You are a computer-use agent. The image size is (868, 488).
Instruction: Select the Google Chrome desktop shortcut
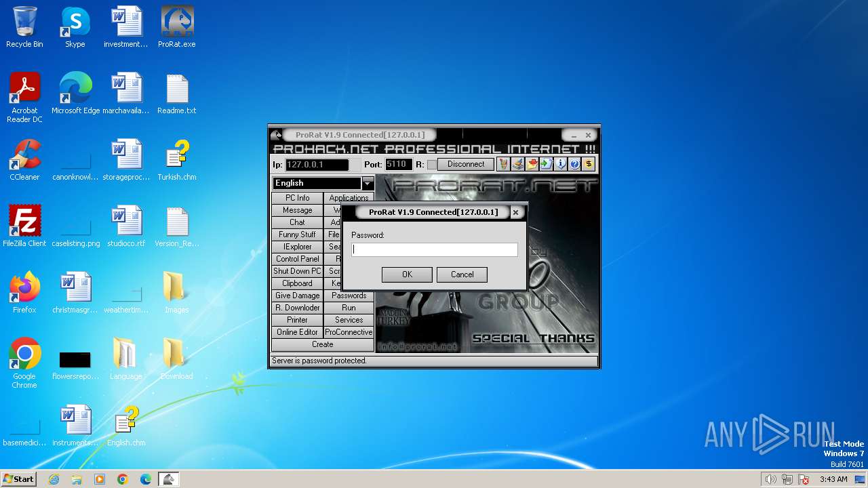(x=24, y=363)
